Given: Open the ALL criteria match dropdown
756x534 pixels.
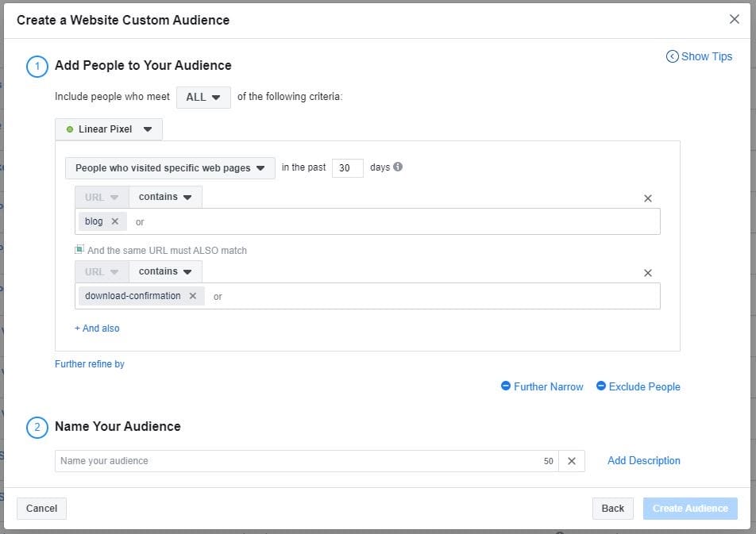Looking at the screenshot, I should [x=203, y=98].
